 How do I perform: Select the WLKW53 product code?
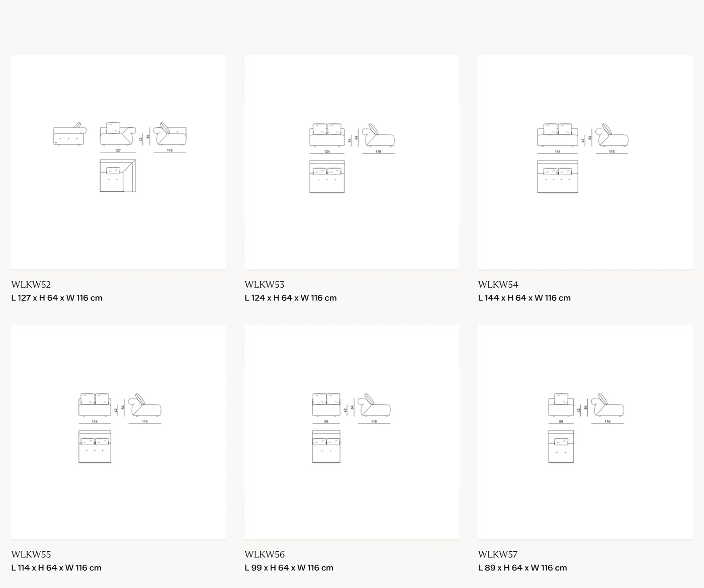coord(265,285)
